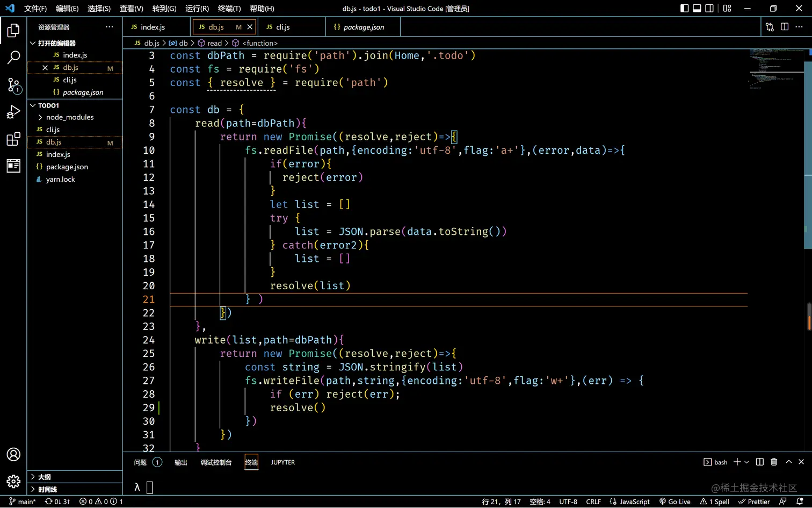Select the bash terminal label
The height and width of the screenshot is (508, 812).
coord(715,462)
